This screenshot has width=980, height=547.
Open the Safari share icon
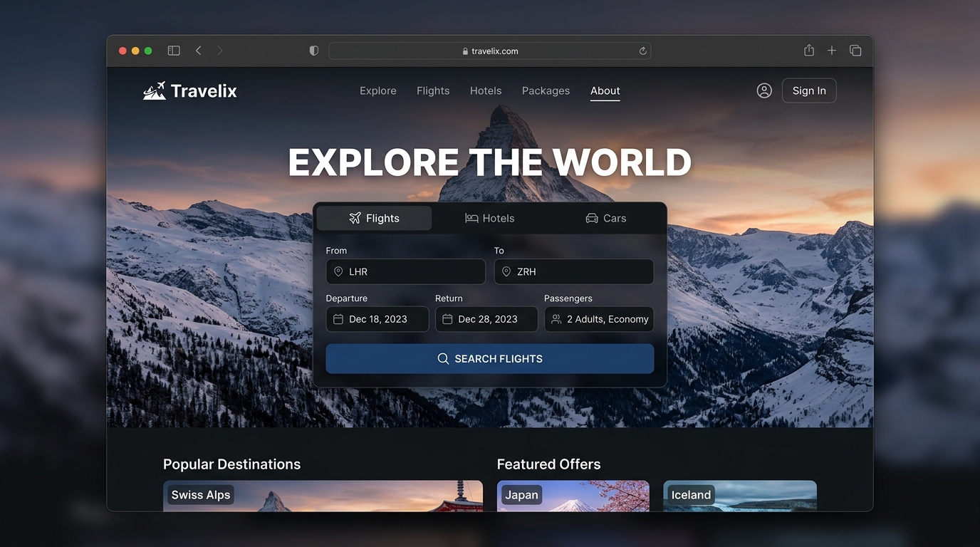pos(809,50)
